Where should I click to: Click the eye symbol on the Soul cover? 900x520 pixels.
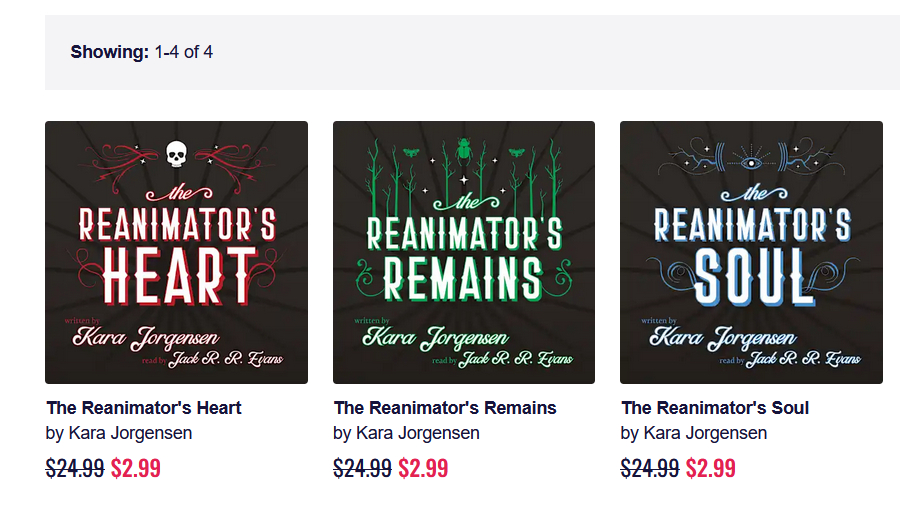click(x=751, y=159)
